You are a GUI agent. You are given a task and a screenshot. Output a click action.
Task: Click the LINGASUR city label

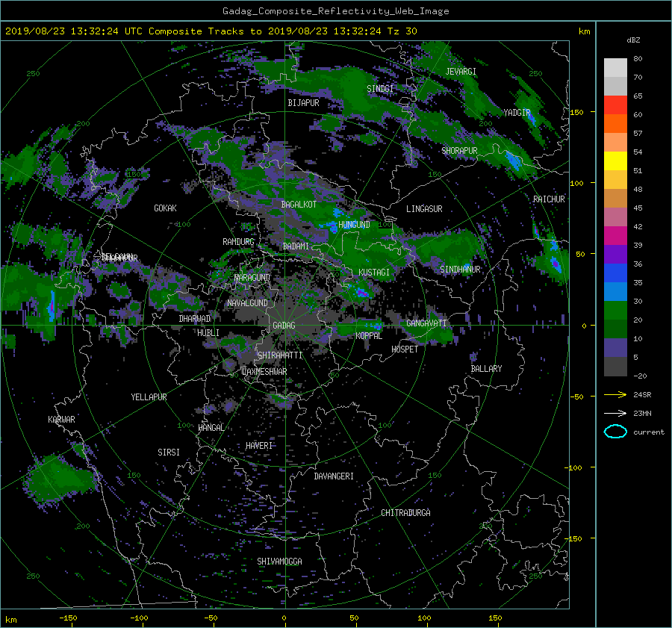(424, 209)
